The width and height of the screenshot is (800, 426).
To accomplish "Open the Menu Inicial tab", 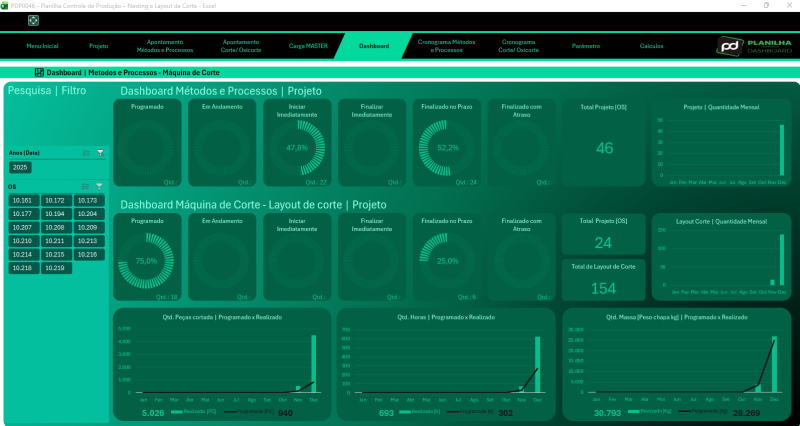I will pyautogui.click(x=42, y=46).
